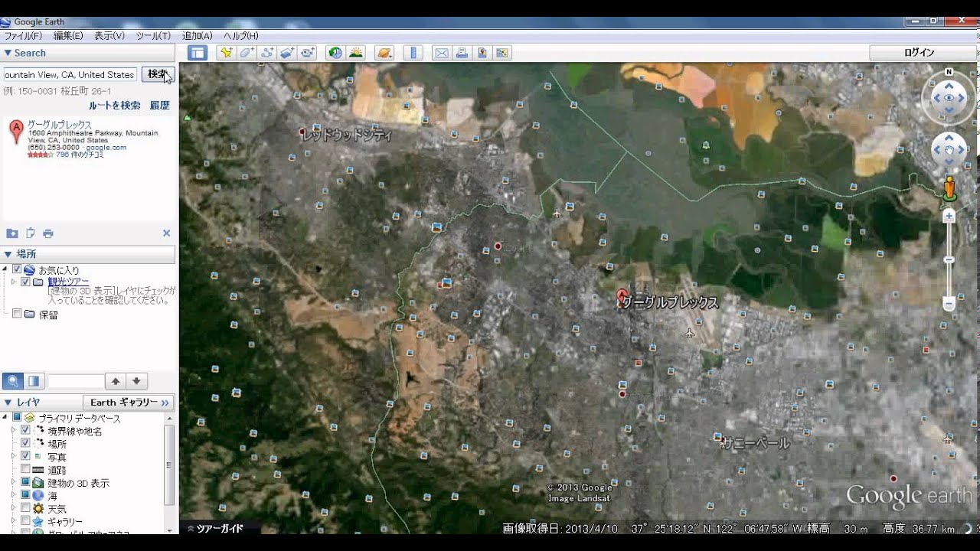
Task: Uncheck the 観光ツアー checkbox
Action: tap(25, 282)
